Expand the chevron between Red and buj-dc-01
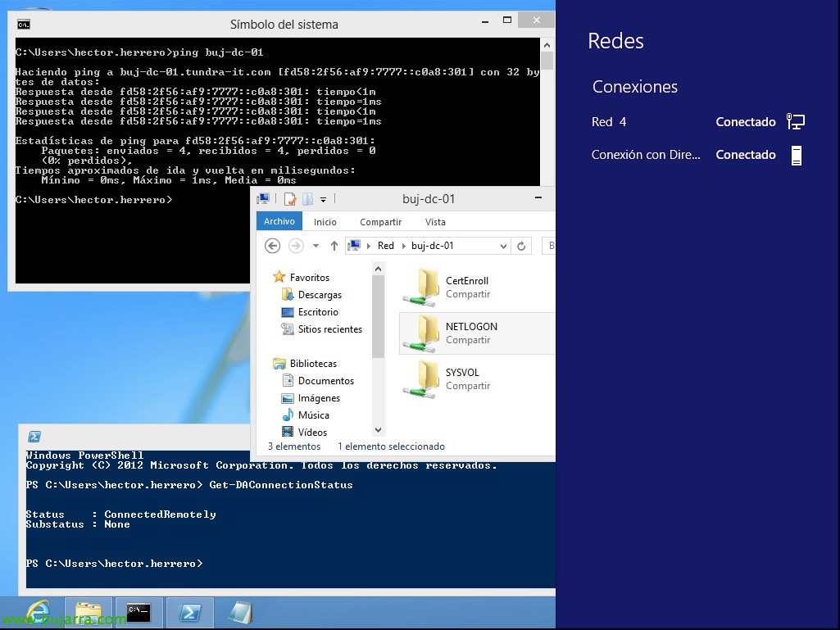This screenshot has width=840, height=630. point(404,246)
